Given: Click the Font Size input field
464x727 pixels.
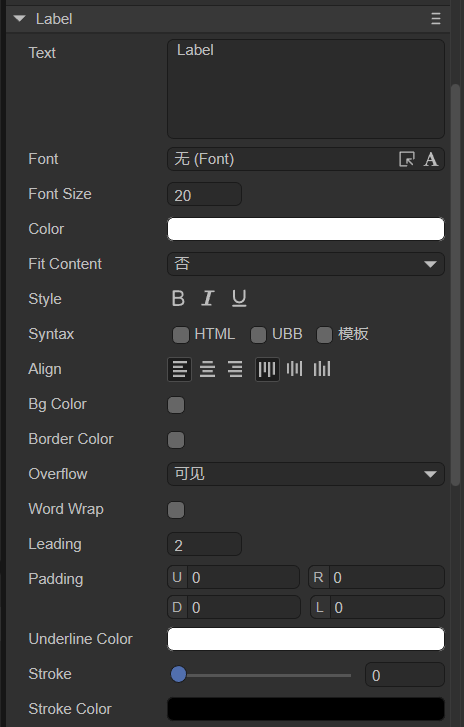Looking at the screenshot, I should click(x=204, y=194).
